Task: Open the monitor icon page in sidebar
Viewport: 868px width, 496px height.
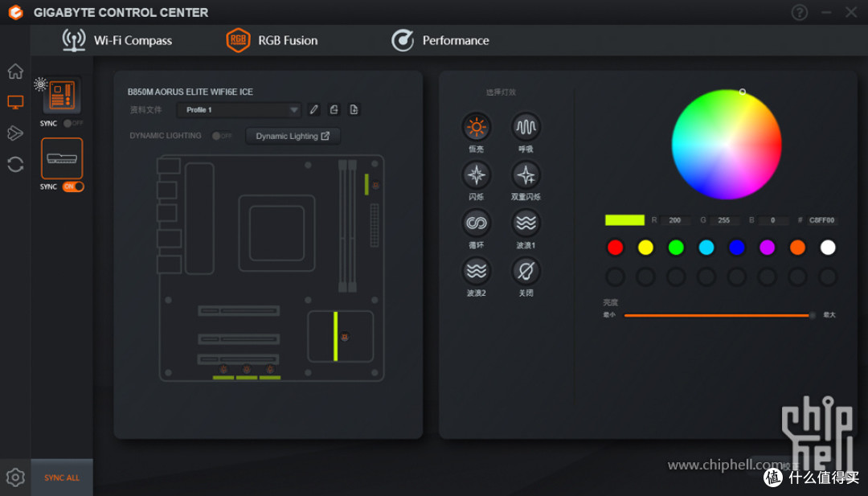Action: point(15,102)
